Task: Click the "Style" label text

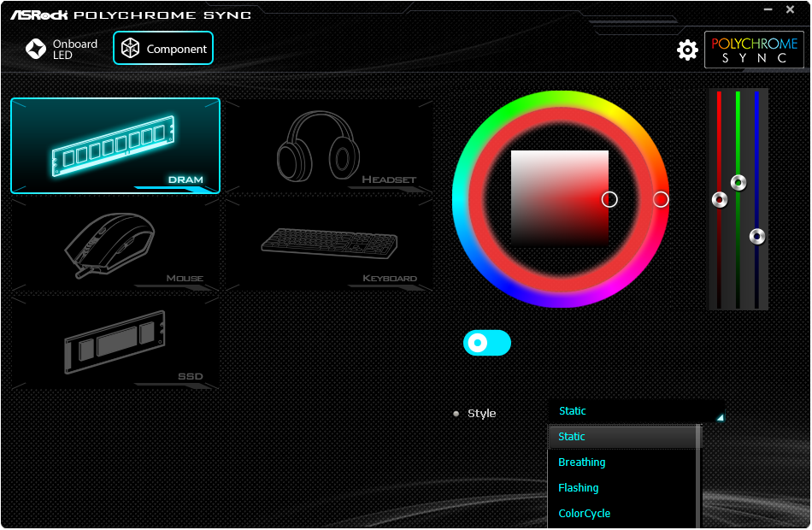Action: point(481,414)
